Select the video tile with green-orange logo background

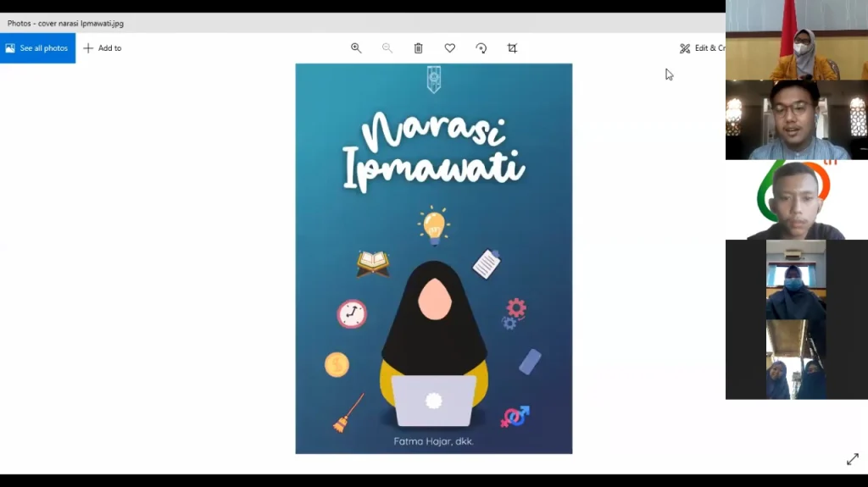pyautogui.click(x=797, y=200)
